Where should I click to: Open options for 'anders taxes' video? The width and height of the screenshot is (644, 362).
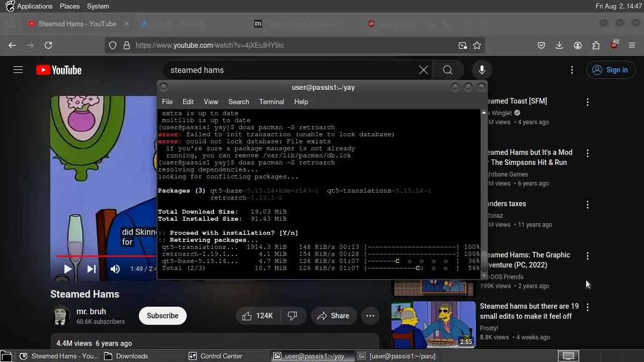click(588, 205)
